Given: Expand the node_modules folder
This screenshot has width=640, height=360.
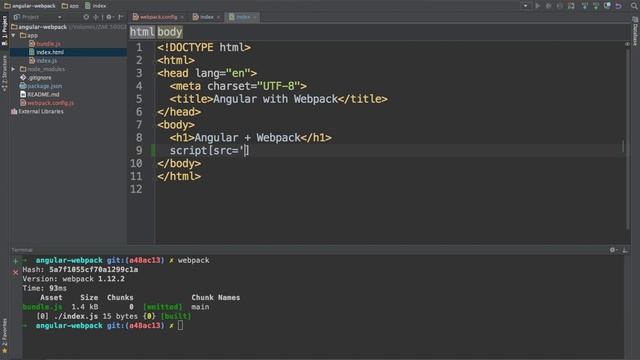Looking at the screenshot, I should (x=13, y=69).
